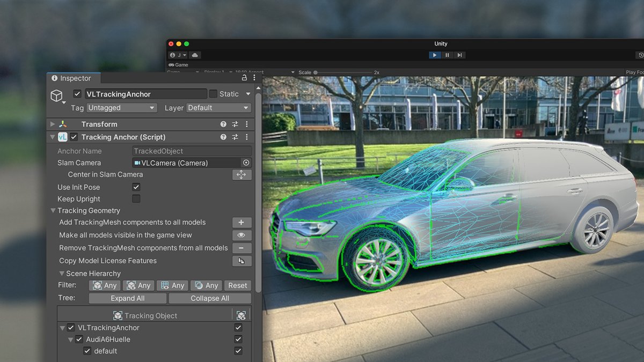Click the third Any filter with grid icon
Image resolution: width=644 pixels, height=362 pixels.
click(173, 285)
